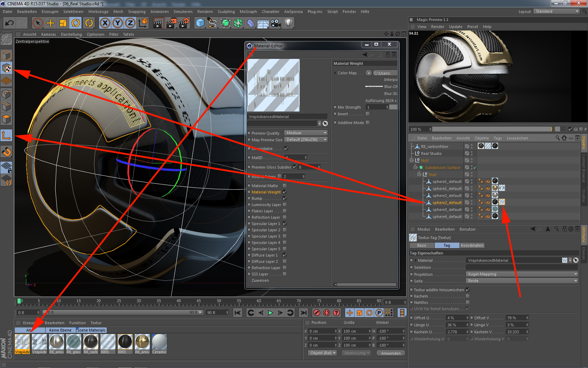
Task: Open the viewport Kameras menu
Action: click(x=48, y=34)
